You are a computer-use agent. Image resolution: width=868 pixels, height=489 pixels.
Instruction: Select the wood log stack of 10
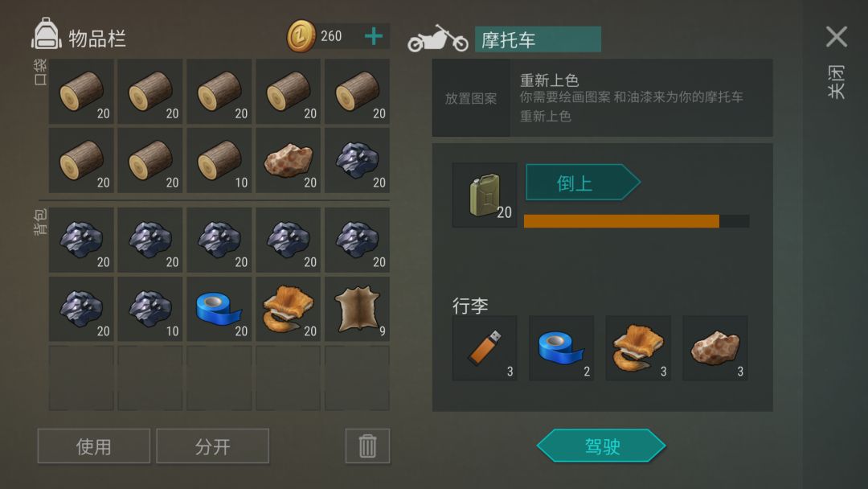coord(219,161)
